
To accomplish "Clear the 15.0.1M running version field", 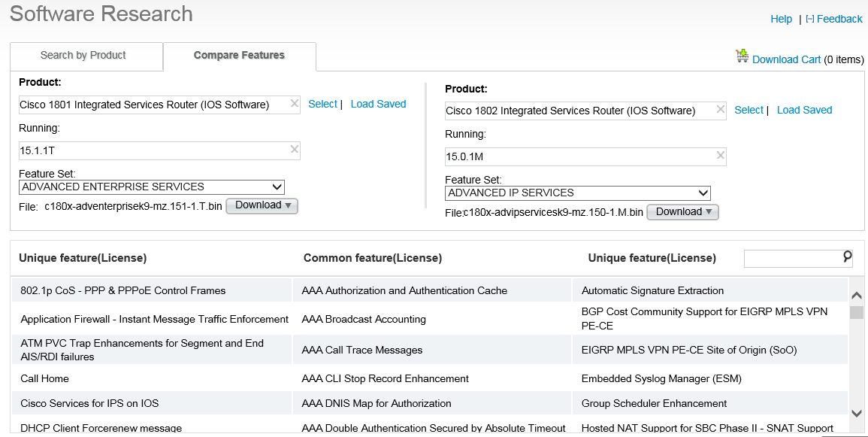I will coord(720,156).
